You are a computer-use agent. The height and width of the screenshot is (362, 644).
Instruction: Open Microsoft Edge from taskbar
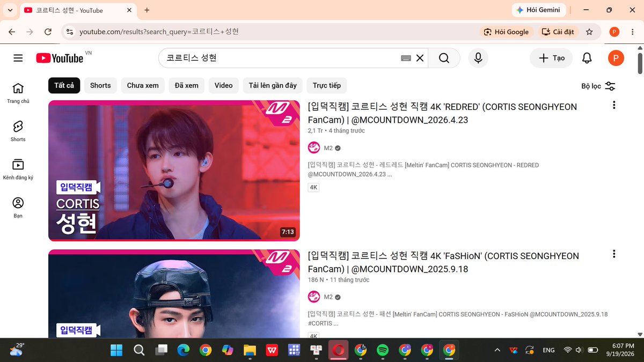click(x=184, y=350)
